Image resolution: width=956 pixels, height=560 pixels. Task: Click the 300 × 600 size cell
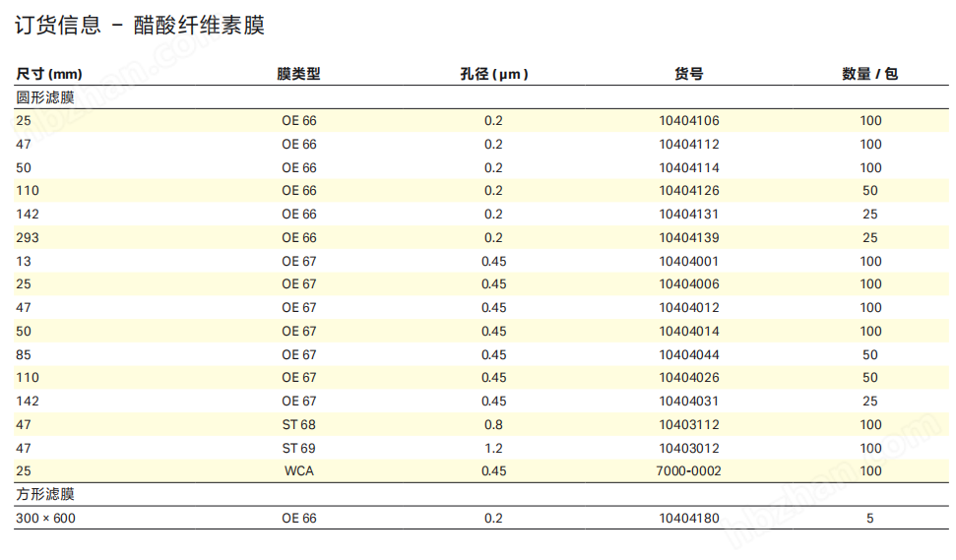tap(45, 518)
